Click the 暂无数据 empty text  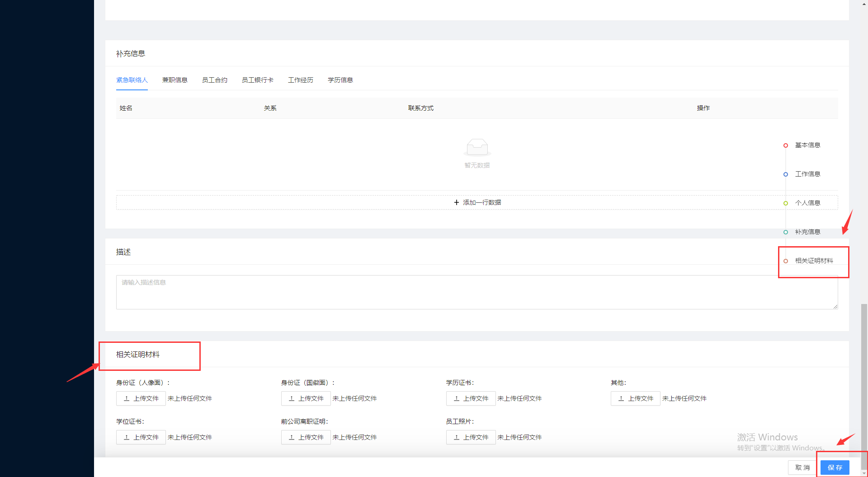(x=477, y=165)
